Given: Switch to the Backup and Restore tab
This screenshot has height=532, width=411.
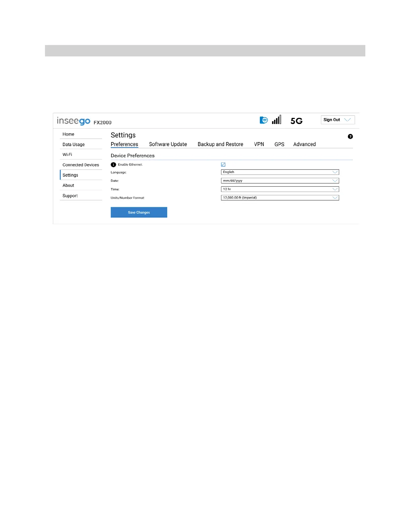Looking at the screenshot, I should pos(220,144).
